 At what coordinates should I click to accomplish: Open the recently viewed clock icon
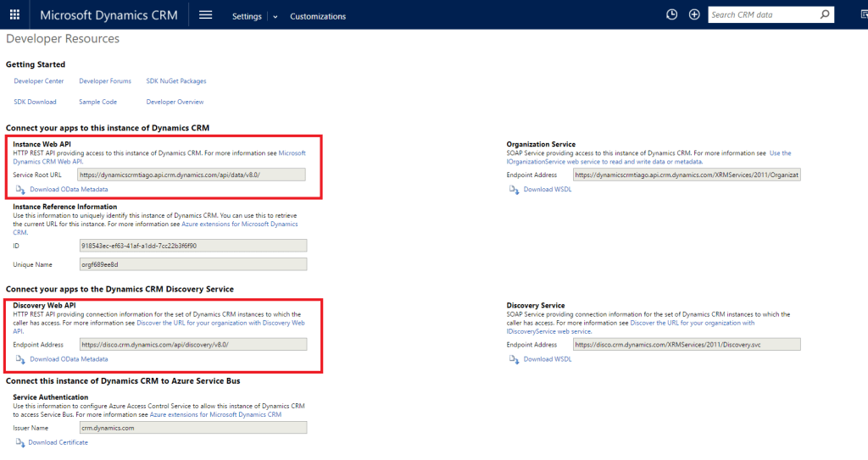click(672, 14)
